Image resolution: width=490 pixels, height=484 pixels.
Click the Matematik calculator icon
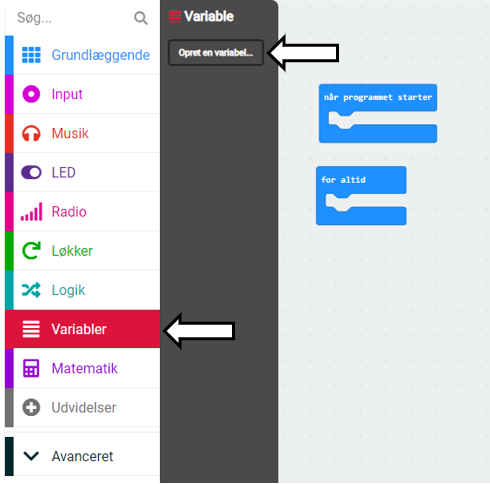tap(31, 368)
